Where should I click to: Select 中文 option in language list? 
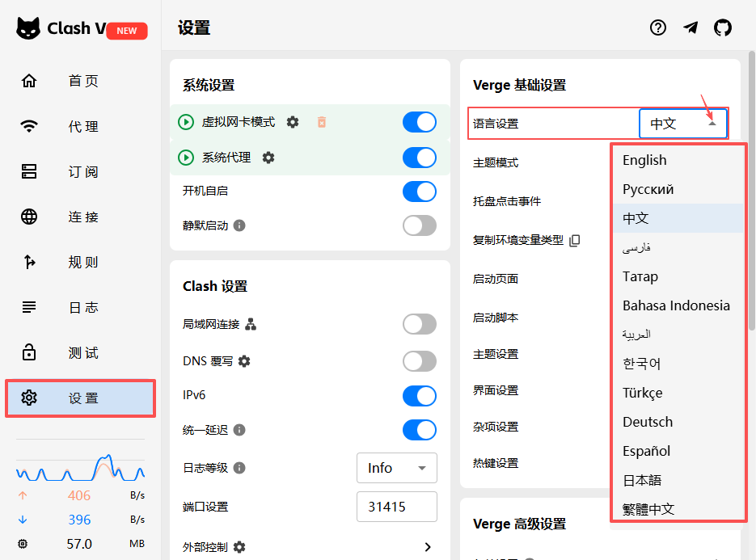point(678,218)
